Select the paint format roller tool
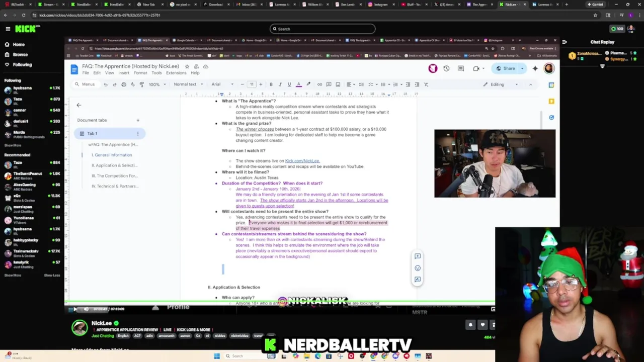The width and height of the screenshot is (644, 362). pyautogui.click(x=141, y=84)
